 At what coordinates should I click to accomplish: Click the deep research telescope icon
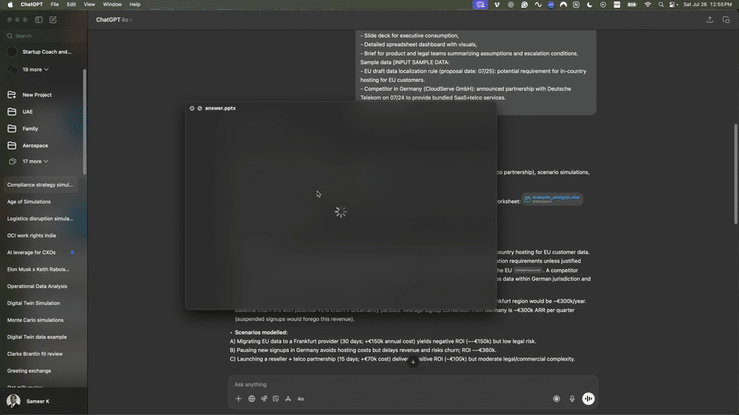[264, 399]
